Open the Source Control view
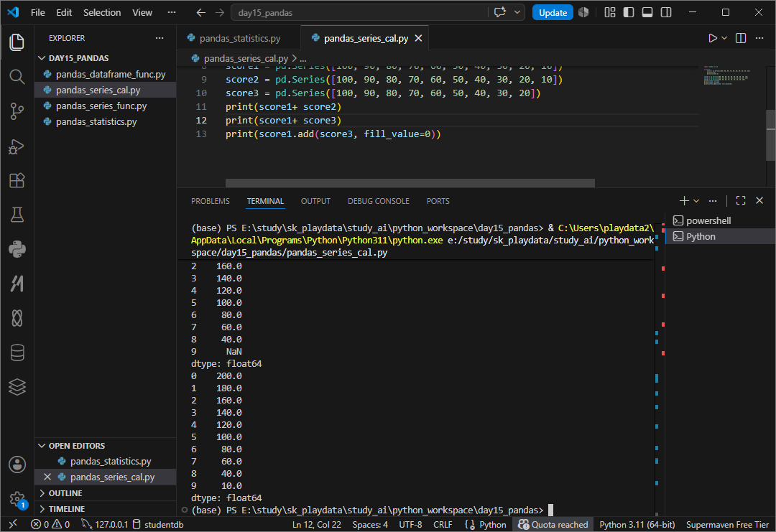The height and width of the screenshot is (532, 776). (x=17, y=111)
